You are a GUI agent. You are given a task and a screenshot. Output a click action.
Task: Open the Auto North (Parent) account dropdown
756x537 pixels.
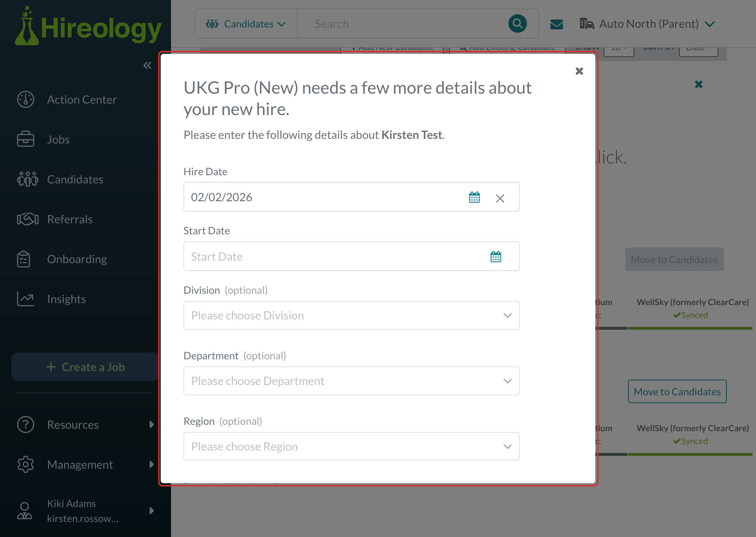pyautogui.click(x=647, y=24)
